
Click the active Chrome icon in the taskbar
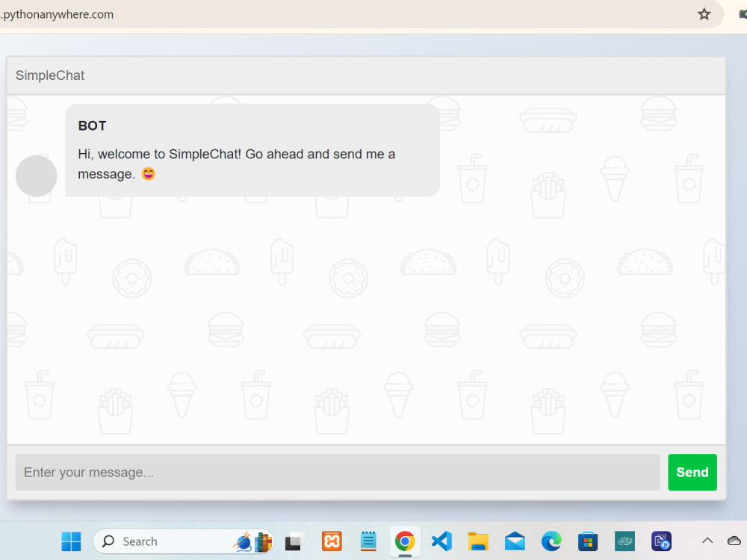[405, 541]
